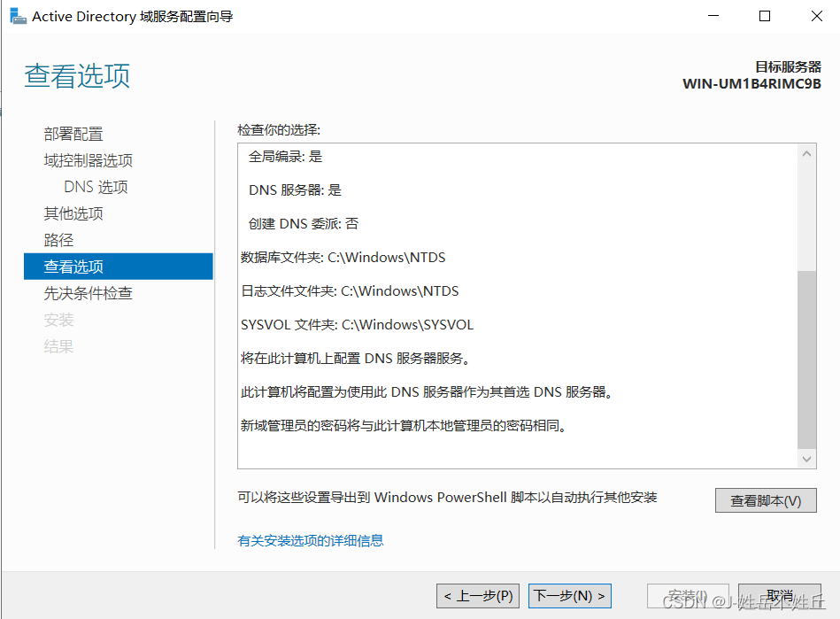Click text 创建 DNS 委派: 否
The image size is (840, 619).
tap(304, 223)
